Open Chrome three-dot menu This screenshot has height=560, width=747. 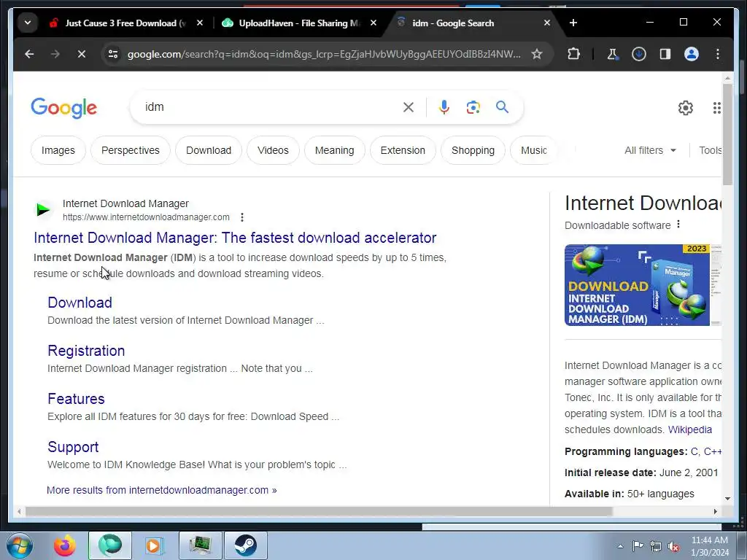[718, 54]
